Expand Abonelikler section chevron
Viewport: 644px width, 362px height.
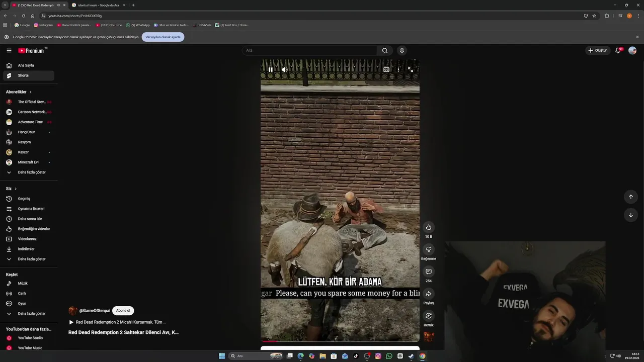click(30, 92)
